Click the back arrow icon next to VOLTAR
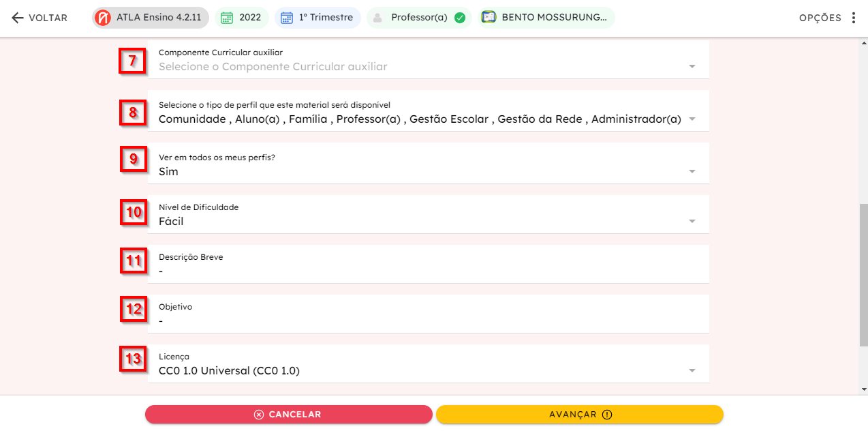The height and width of the screenshot is (431, 868). click(18, 18)
